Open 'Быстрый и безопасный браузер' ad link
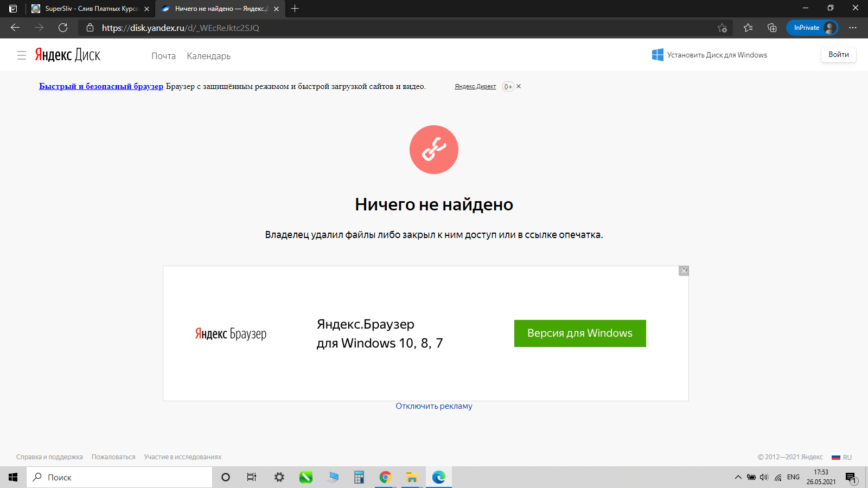This screenshot has height=488, width=868. coord(101,86)
